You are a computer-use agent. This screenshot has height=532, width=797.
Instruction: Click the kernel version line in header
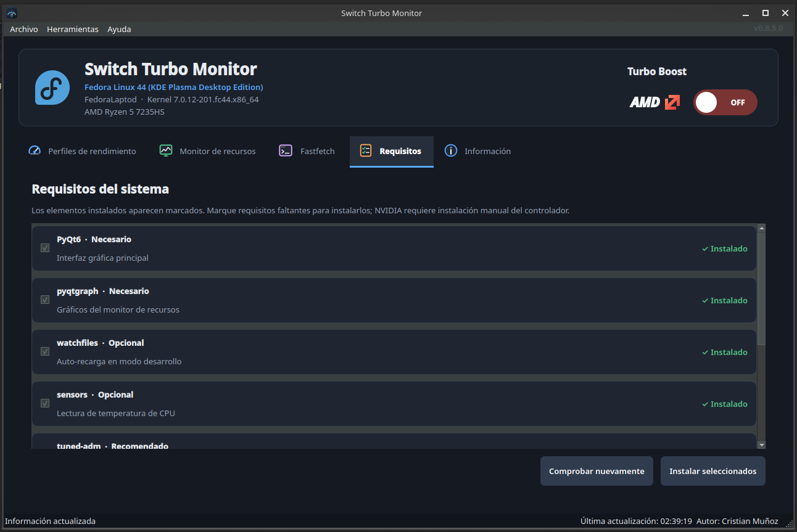pos(171,99)
